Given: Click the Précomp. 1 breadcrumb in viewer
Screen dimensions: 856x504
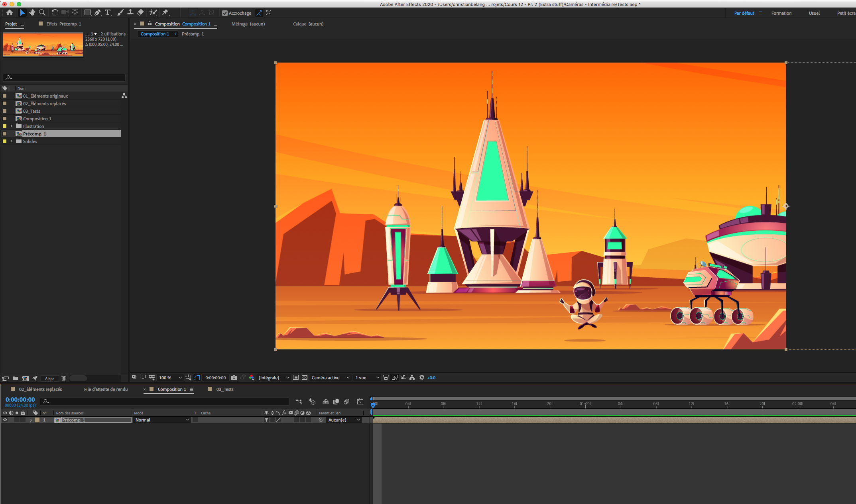Looking at the screenshot, I should tap(193, 34).
